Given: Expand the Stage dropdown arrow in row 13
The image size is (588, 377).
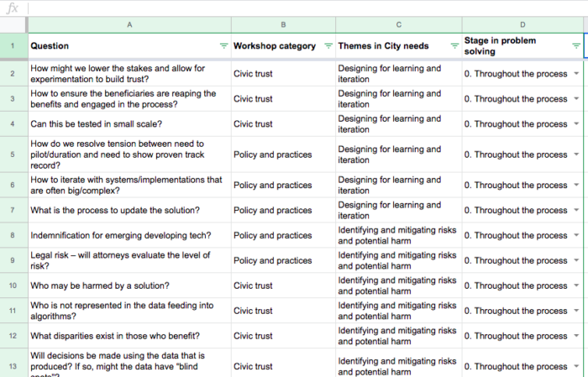Looking at the screenshot, I should click(575, 366).
